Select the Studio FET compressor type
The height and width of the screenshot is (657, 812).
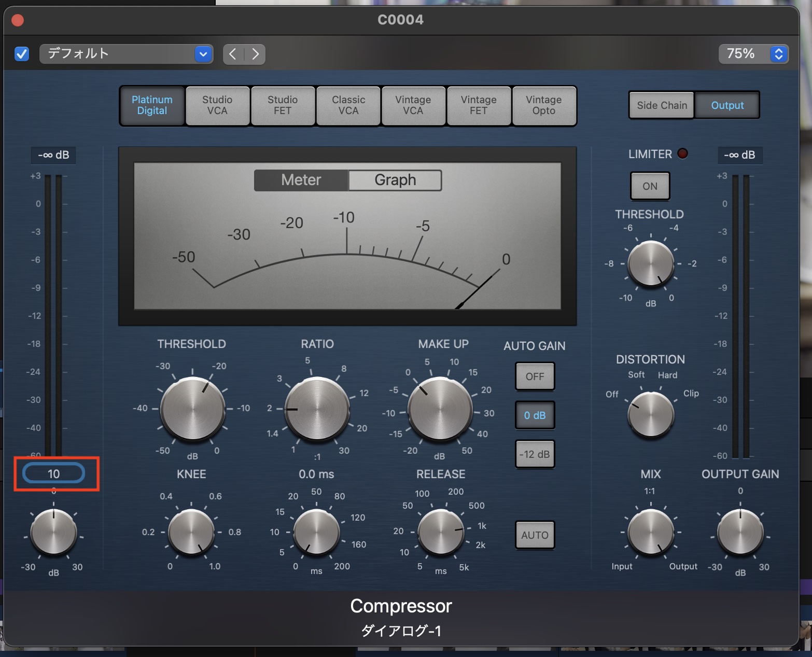283,105
